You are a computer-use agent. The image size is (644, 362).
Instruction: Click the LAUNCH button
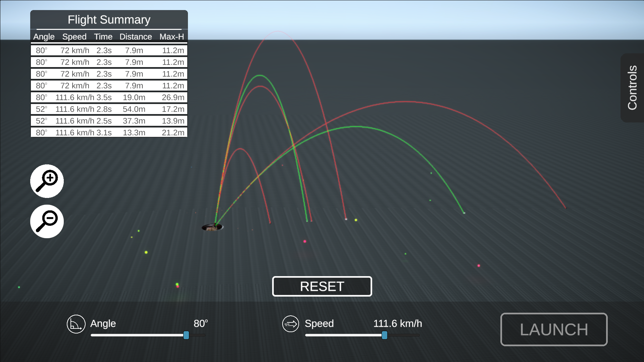[x=554, y=329]
